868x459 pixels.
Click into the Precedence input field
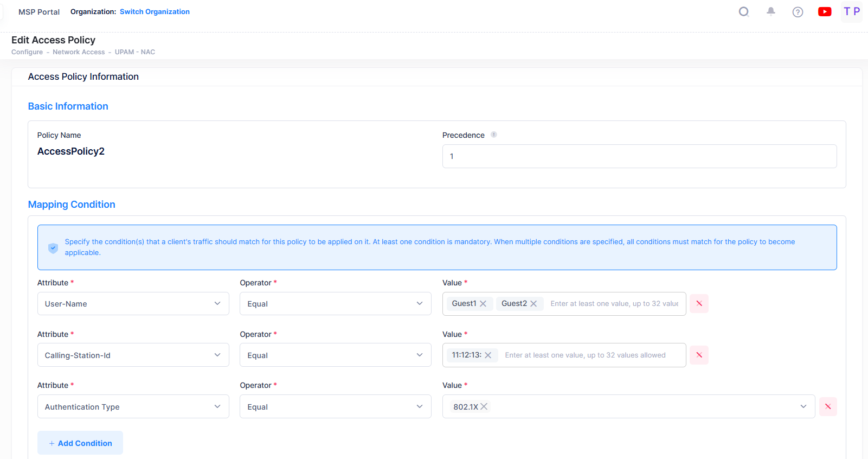tap(639, 156)
